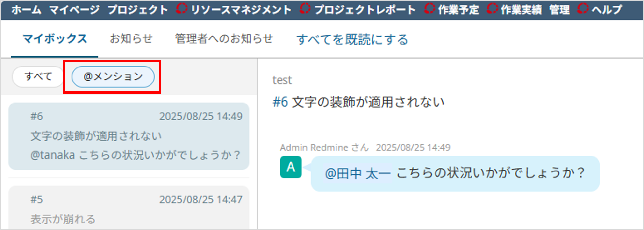Open プロジェクトレポート menu item
The height and width of the screenshot is (230, 644).
click(x=365, y=10)
